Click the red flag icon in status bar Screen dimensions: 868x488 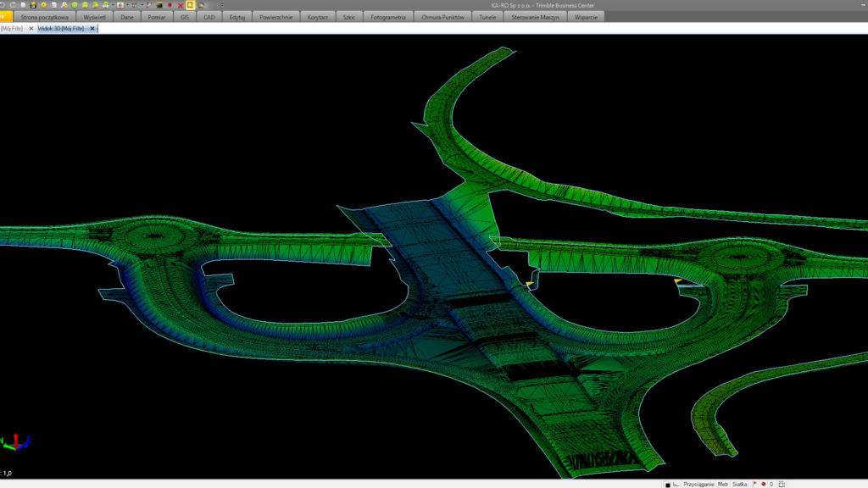pyautogui.click(x=754, y=484)
